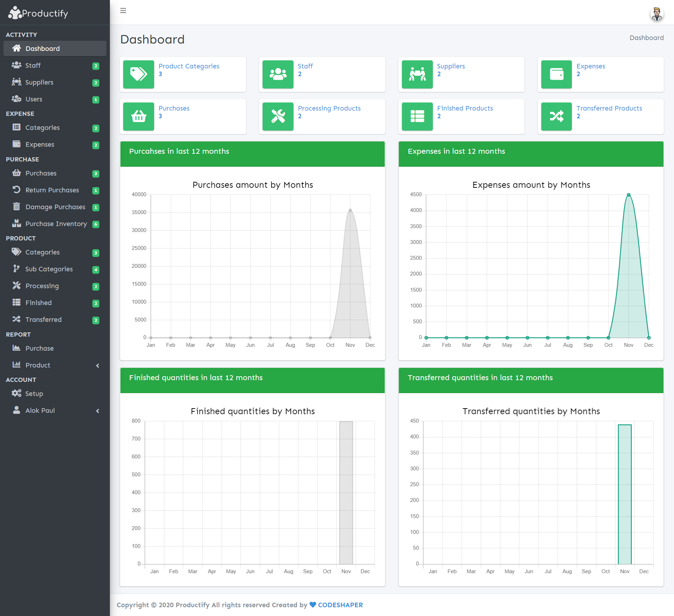Open Users via its sidebar icon
Image resolution: width=674 pixels, height=616 pixels.
point(16,99)
